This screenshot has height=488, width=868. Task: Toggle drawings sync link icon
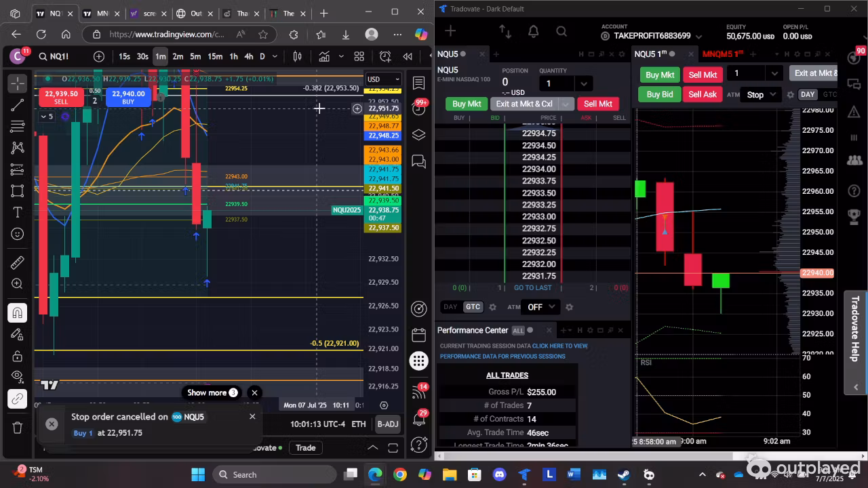pos(18,399)
